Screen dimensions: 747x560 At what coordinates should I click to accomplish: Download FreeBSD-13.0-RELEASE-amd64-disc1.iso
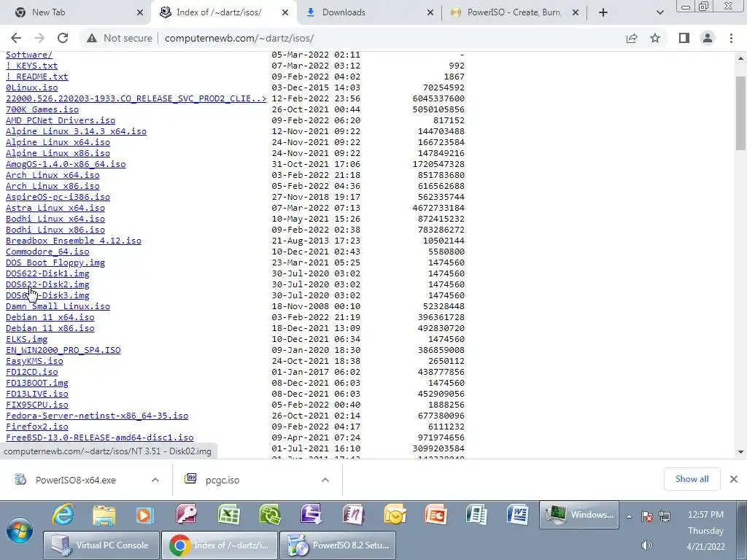99,437
